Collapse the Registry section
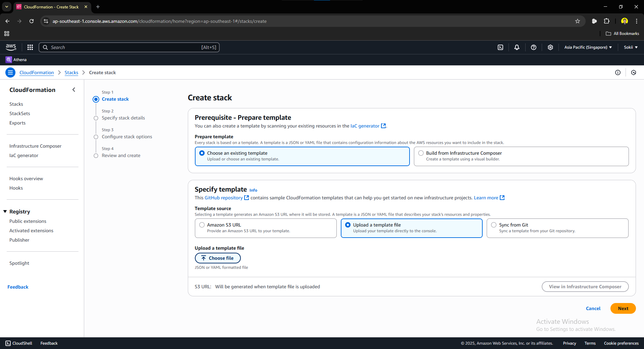This screenshot has height=349, width=644. (5, 211)
